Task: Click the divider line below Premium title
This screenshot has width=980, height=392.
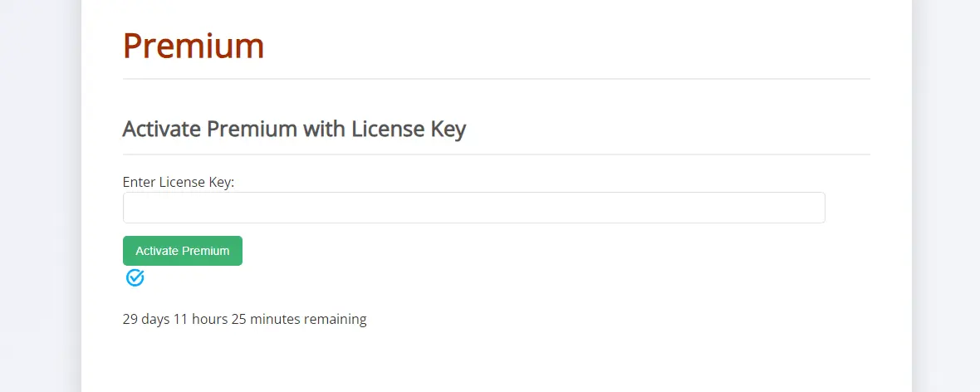Action: (x=497, y=79)
